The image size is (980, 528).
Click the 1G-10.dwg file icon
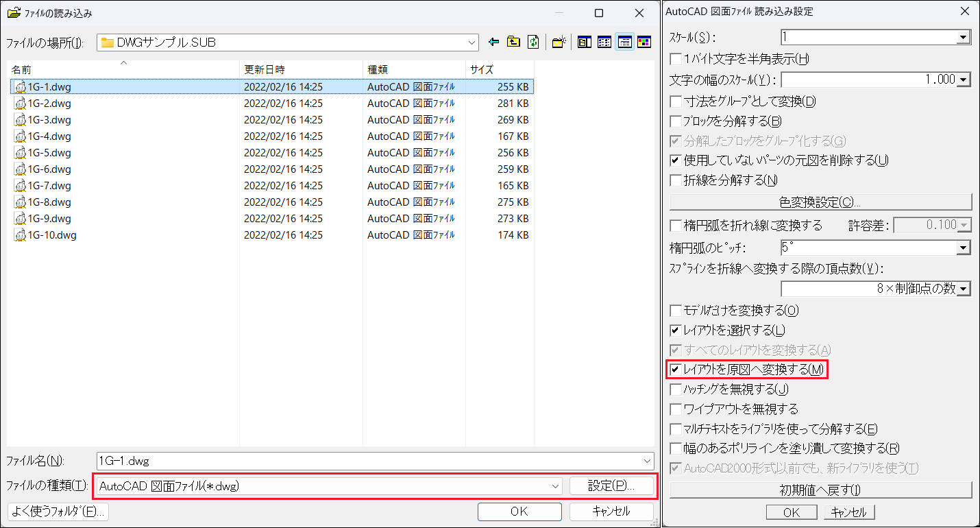click(20, 235)
